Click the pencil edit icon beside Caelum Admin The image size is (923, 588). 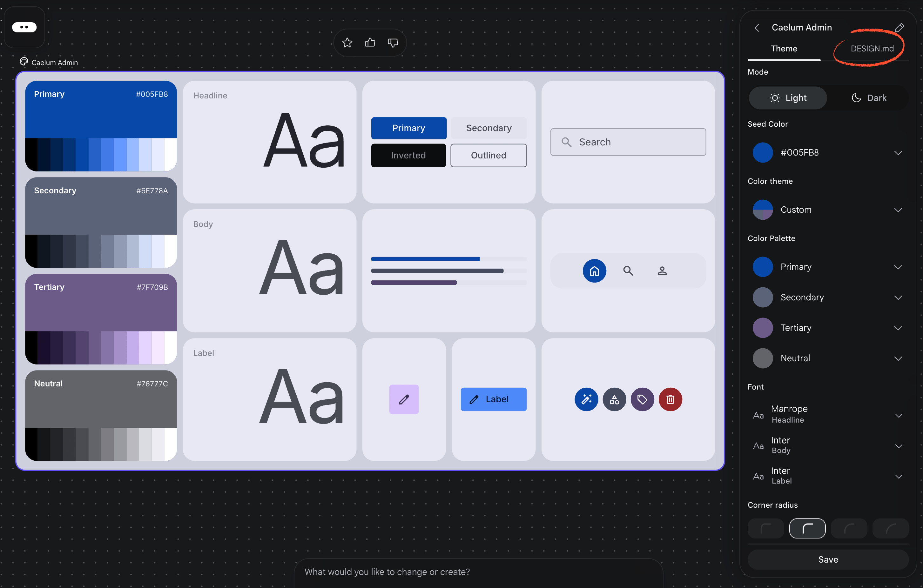click(899, 28)
